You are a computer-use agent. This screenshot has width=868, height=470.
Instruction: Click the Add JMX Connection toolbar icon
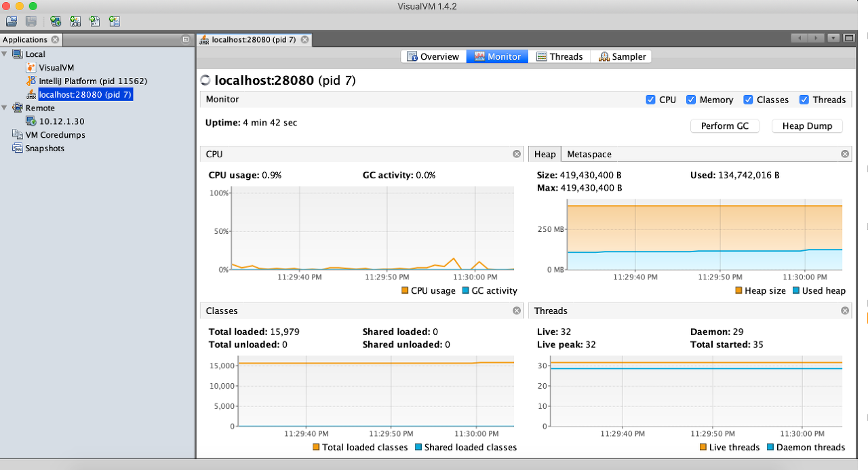pos(75,22)
